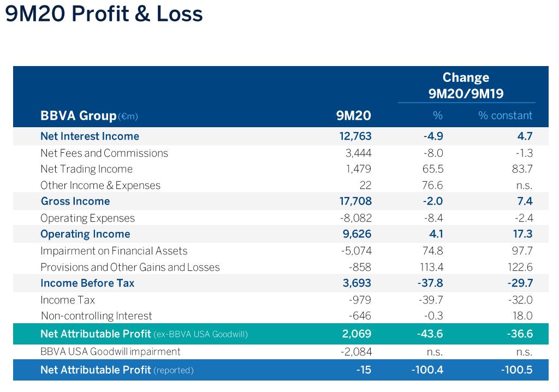Screen dimensions: 559x392
Task: Select the value '-646'
Action: coord(360,316)
